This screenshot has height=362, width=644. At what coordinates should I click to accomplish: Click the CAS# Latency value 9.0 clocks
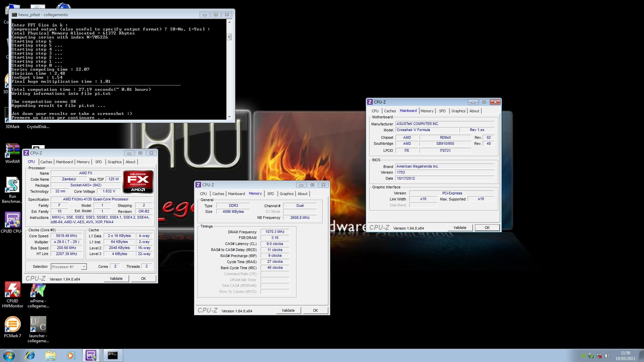(x=275, y=244)
